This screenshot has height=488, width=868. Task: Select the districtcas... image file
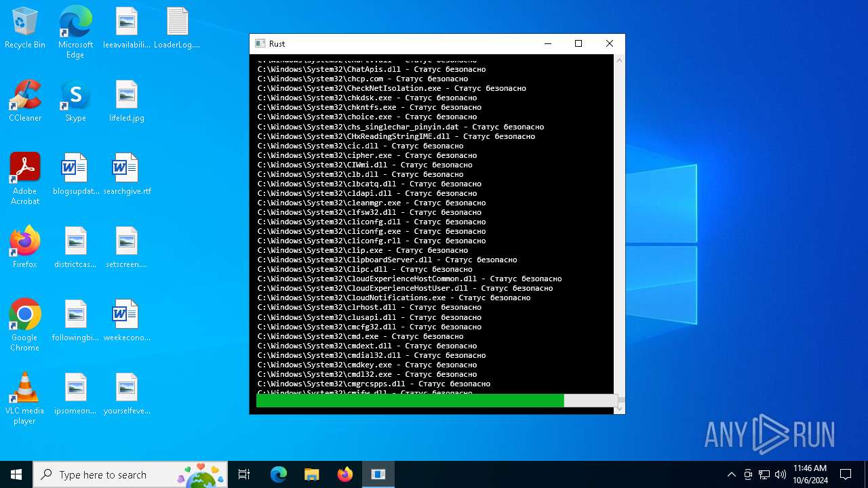[75, 248]
